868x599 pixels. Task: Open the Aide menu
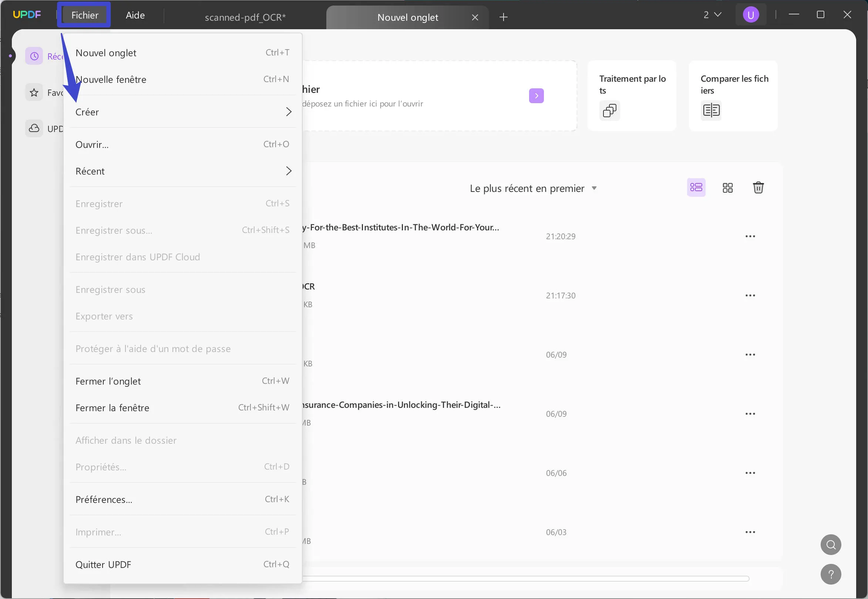[x=135, y=15]
